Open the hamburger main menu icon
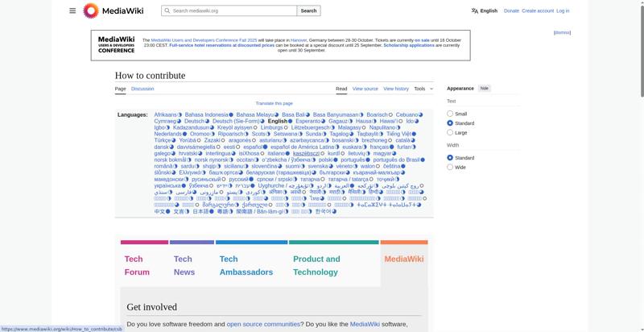The image size is (644, 332). (72, 10)
